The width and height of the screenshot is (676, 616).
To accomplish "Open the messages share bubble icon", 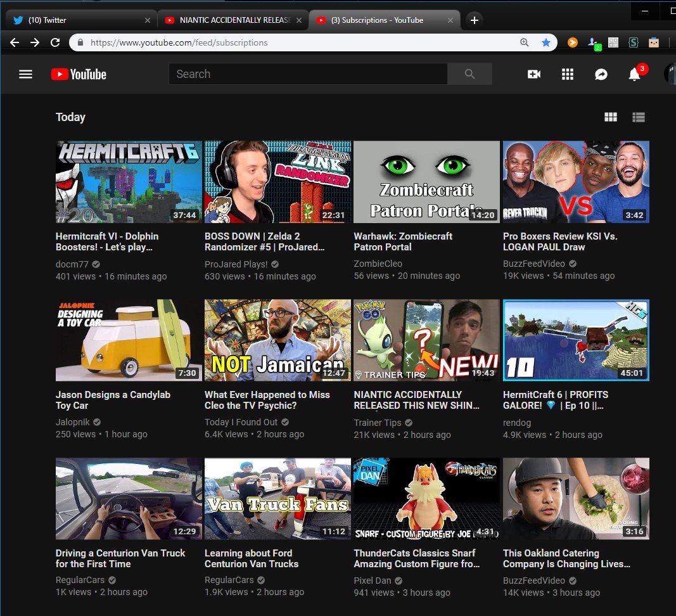I will click(601, 74).
